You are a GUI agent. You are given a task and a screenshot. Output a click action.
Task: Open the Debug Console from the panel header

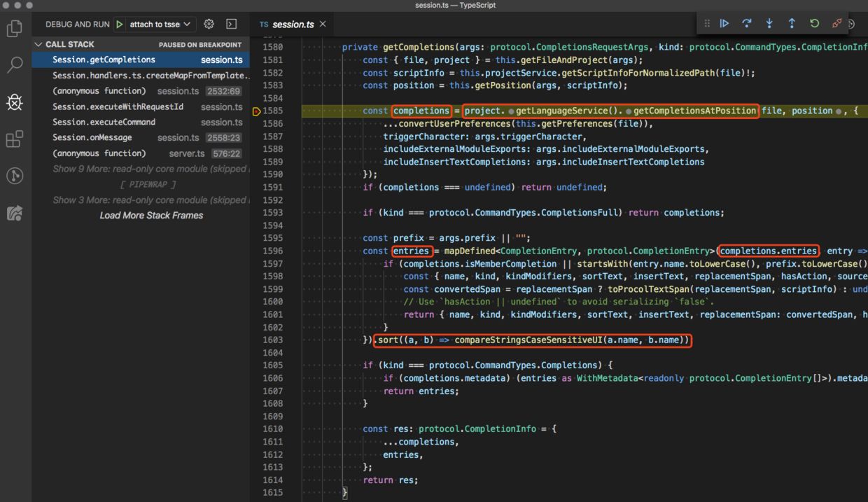(232, 24)
